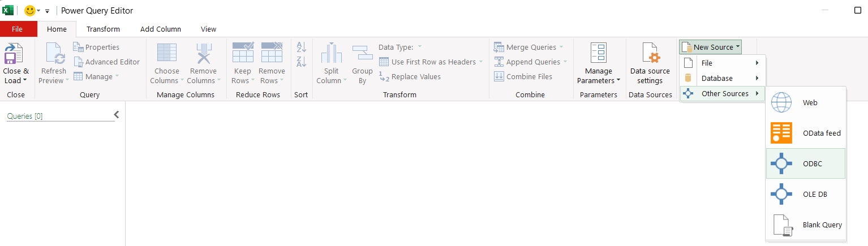
Task: Click the Replace Values command
Action: (x=410, y=76)
